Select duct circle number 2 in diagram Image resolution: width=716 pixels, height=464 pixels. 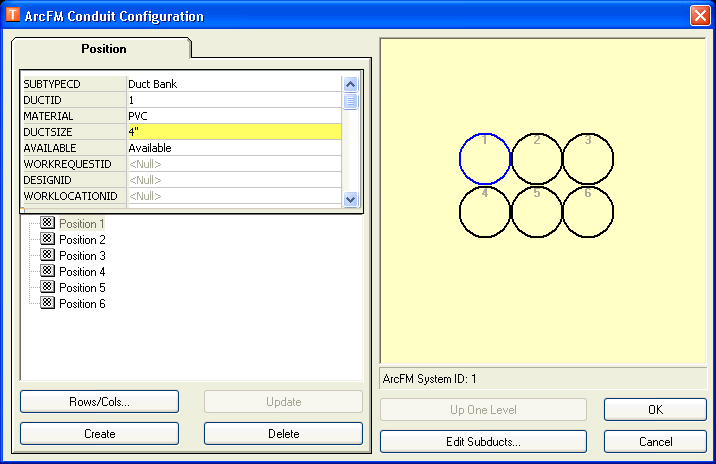[537, 159]
